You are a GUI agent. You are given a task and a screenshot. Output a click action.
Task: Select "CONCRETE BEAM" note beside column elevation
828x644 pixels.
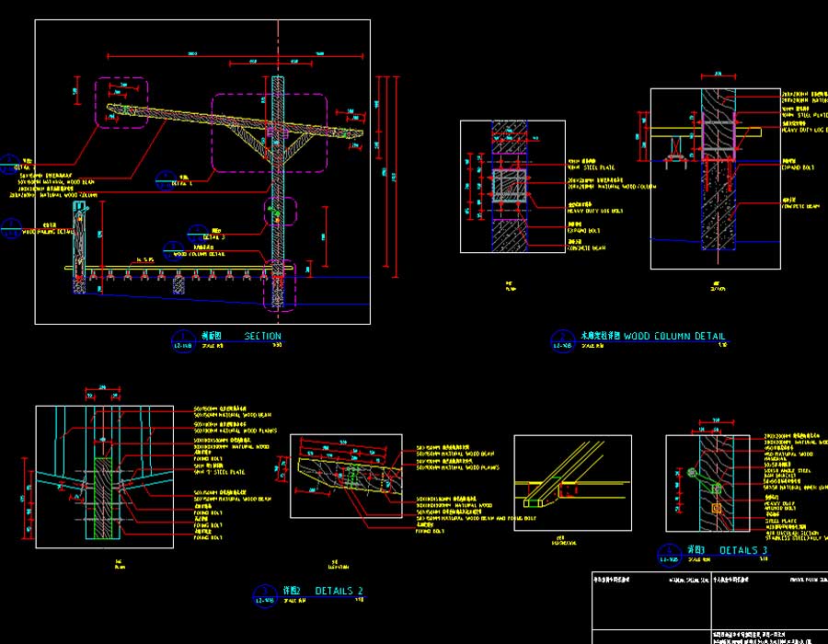coord(800,206)
